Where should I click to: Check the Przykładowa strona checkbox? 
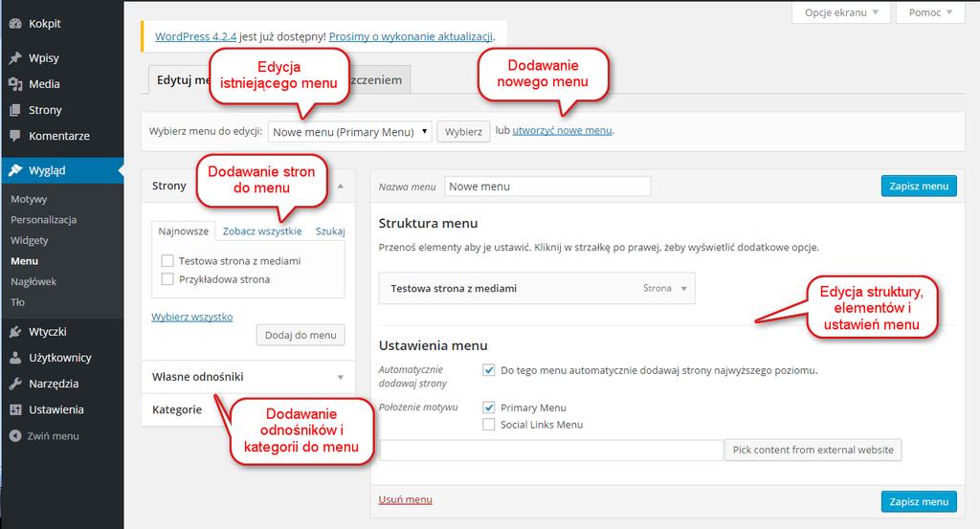167,279
